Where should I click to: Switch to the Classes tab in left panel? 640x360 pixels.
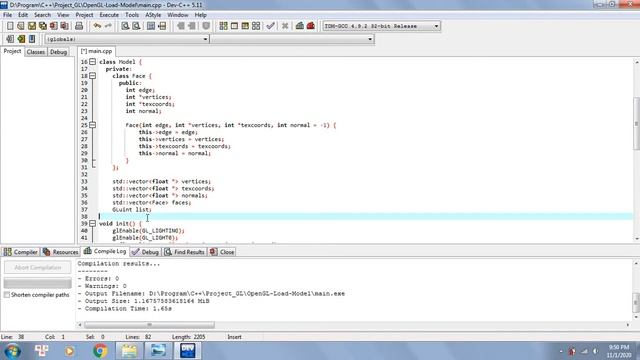pos(36,52)
